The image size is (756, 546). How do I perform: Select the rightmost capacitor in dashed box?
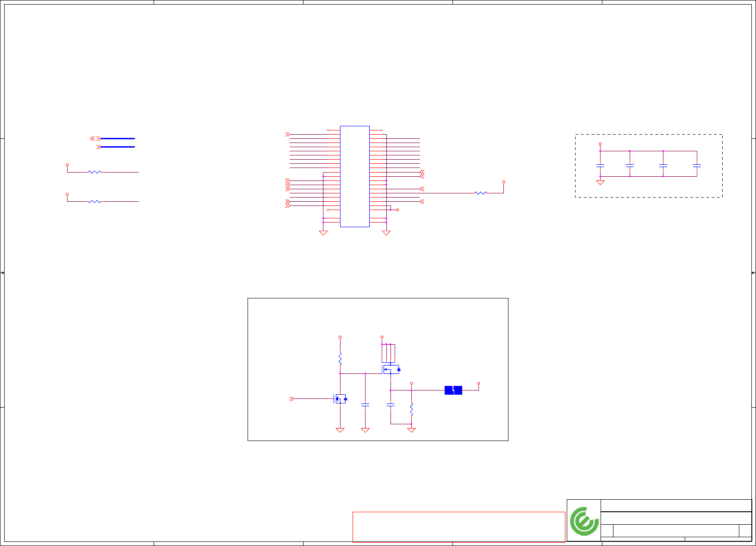point(697,165)
